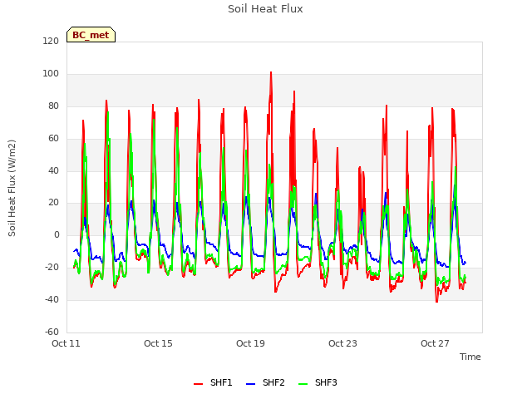Click the 100 y-axis tick label
532x399 pixels.
[x=51, y=74]
